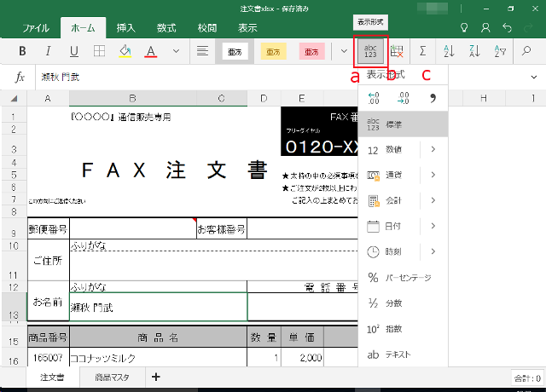Click the unit price cell 2,000
Viewport: 546px width, 392px height.
pyautogui.click(x=302, y=358)
